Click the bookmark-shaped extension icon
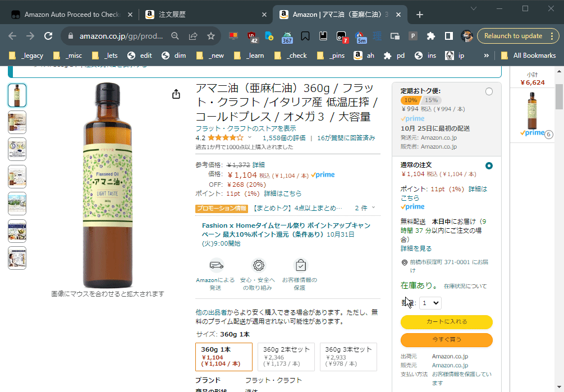This screenshot has height=392, width=564. coord(305,36)
